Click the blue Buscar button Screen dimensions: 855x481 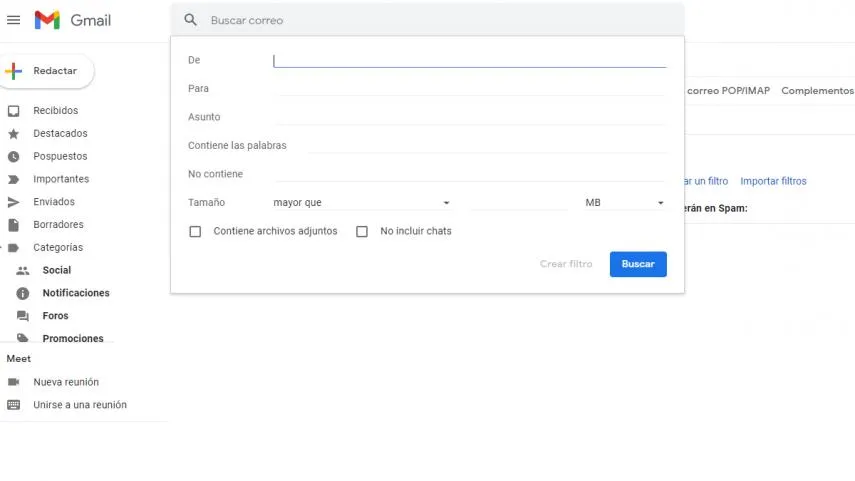coord(638,264)
